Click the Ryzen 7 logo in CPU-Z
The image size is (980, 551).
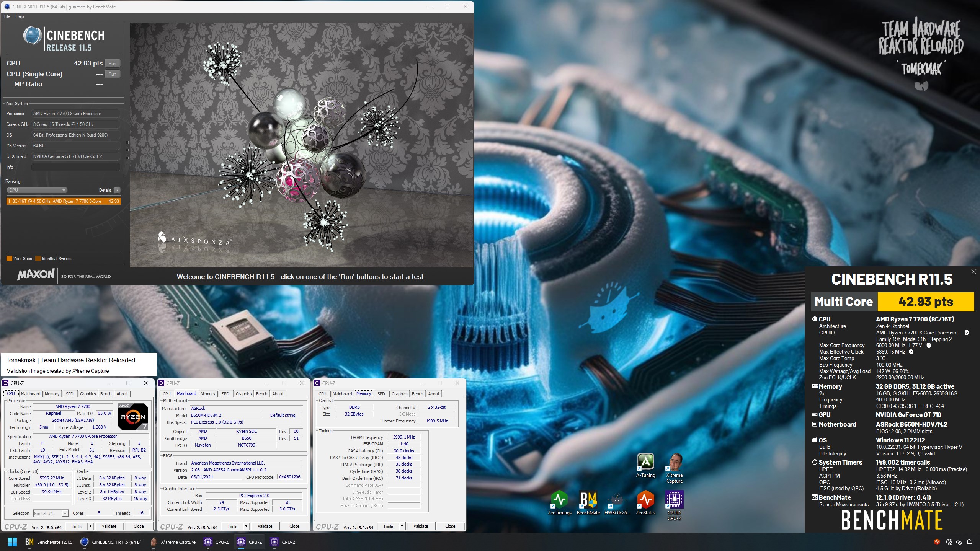pos(133,417)
